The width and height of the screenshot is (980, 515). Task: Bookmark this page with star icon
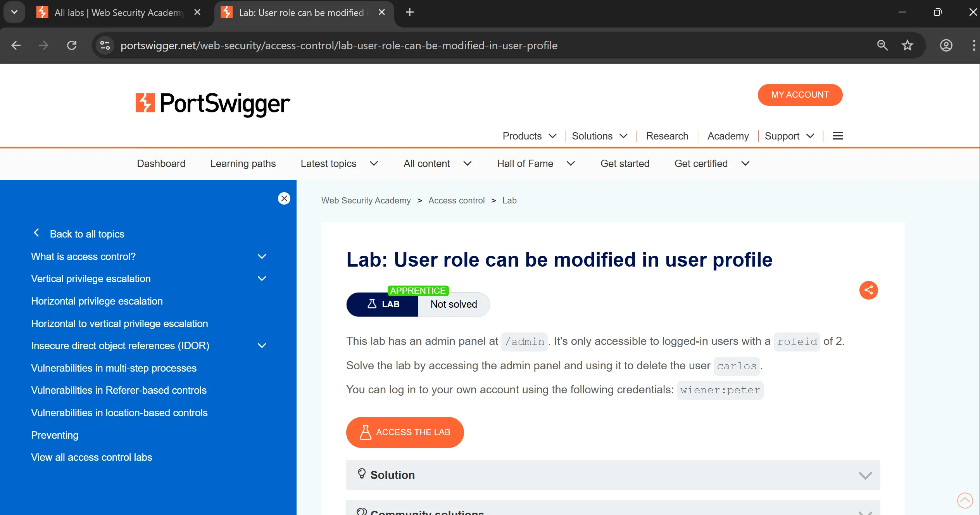pos(907,45)
